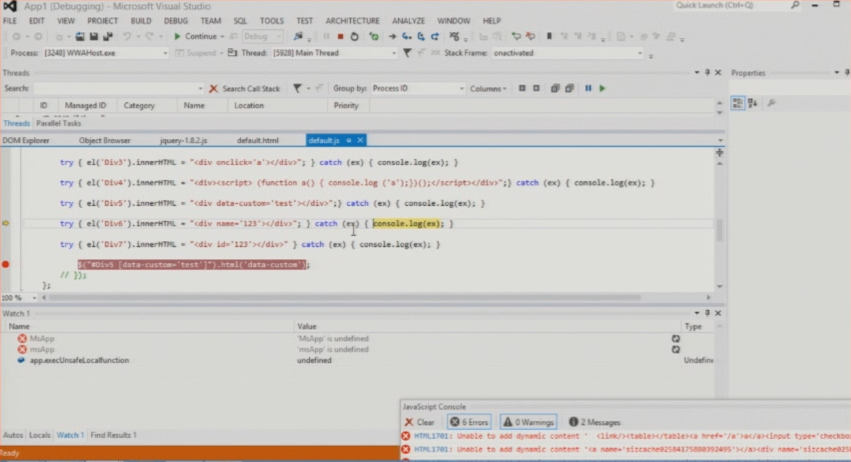
Task: Click the Restart debugging icon
Action: click(354, 36)
